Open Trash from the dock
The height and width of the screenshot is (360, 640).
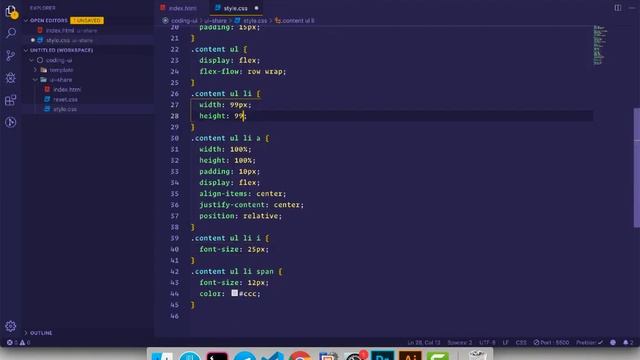tap(478, 356)
